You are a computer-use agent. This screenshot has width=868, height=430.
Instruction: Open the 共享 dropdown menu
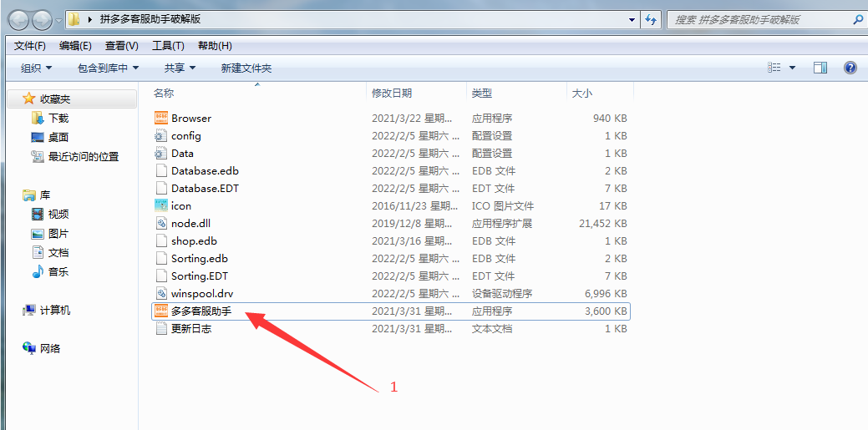180,68
